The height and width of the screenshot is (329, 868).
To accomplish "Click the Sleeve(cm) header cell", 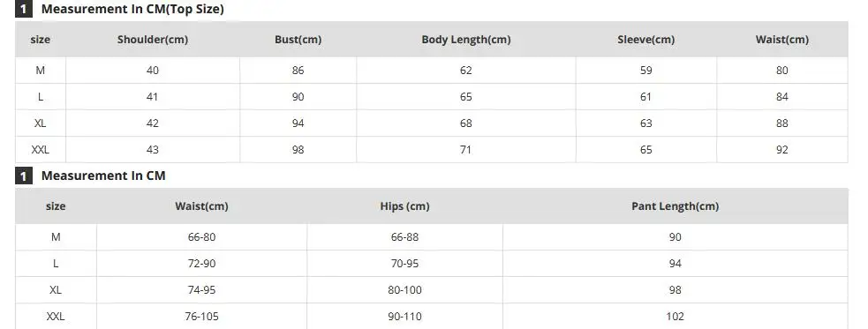I will (x=646, y=40).
